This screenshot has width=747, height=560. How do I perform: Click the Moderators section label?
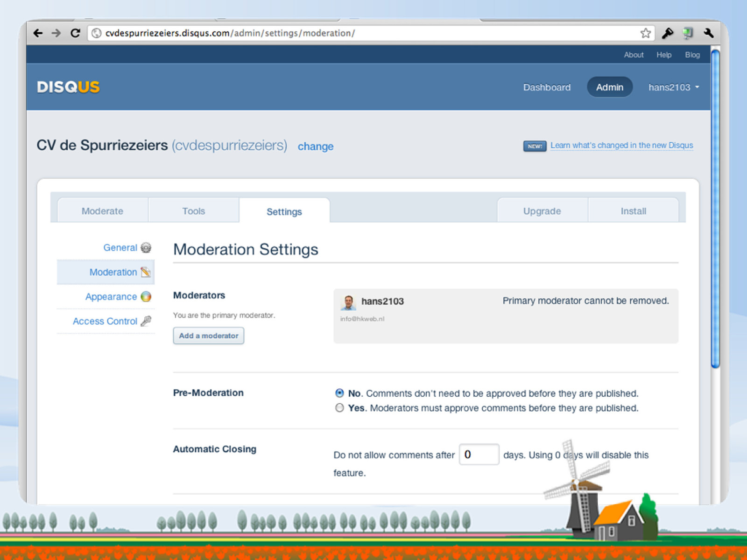tap(199, 295)
